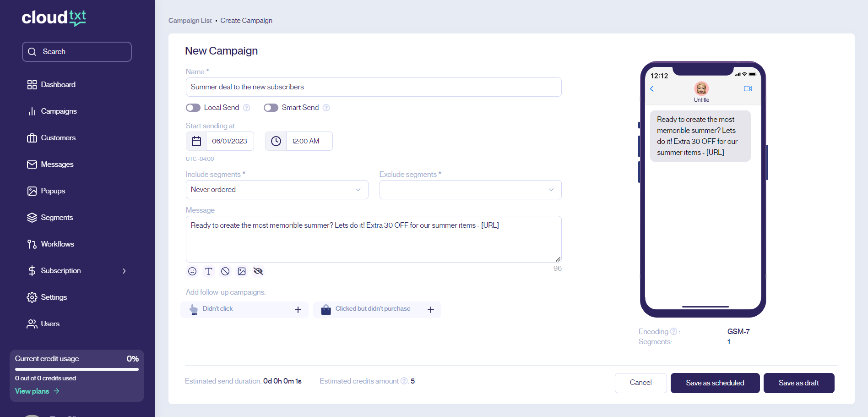Open Segments in the sidebar
868x417 pixels.
(57, 218)
